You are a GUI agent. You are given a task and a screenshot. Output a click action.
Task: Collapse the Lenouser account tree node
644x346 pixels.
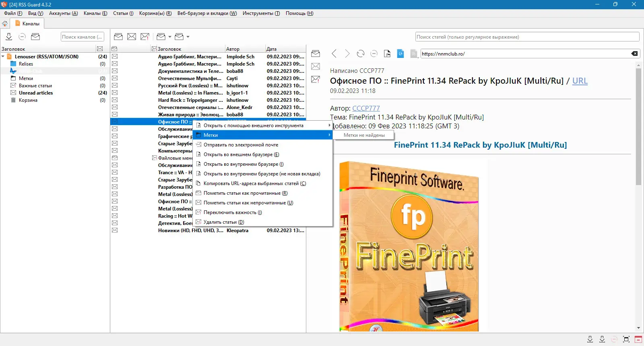click(x=3, y=57)
